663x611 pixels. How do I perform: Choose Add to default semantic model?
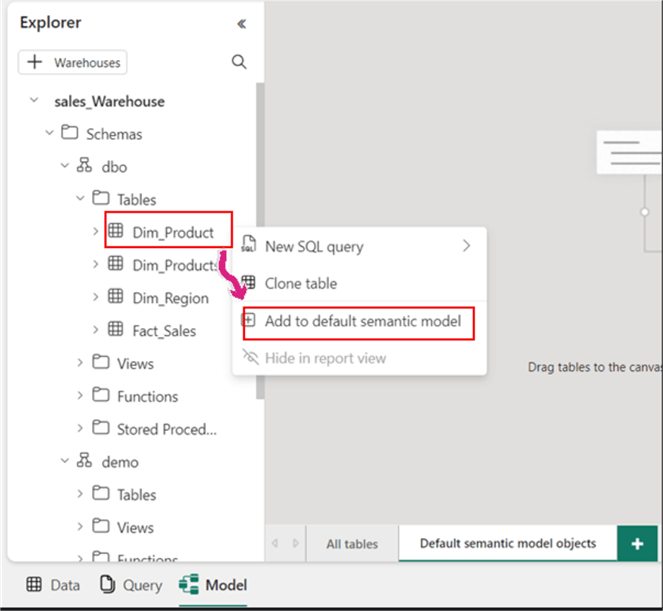tap(359, 321)
